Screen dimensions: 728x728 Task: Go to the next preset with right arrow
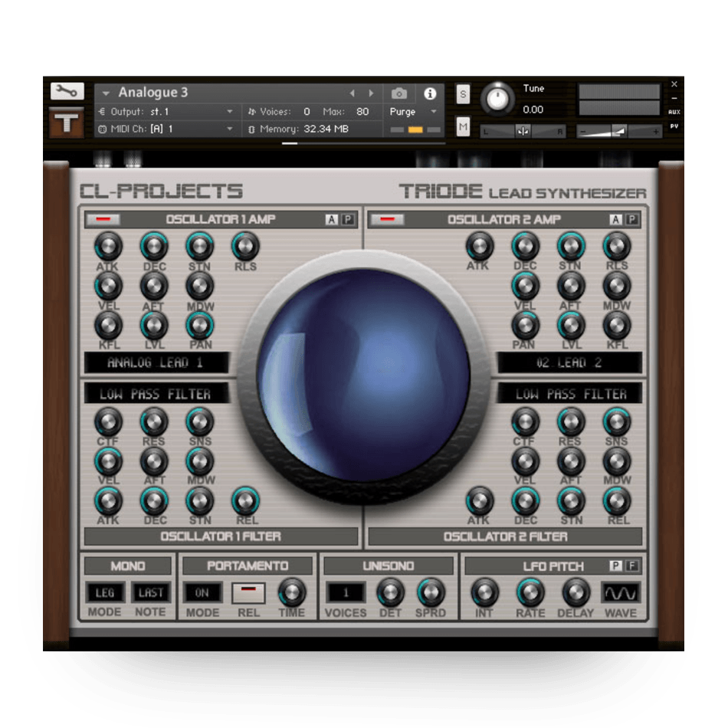click(372, 93)
